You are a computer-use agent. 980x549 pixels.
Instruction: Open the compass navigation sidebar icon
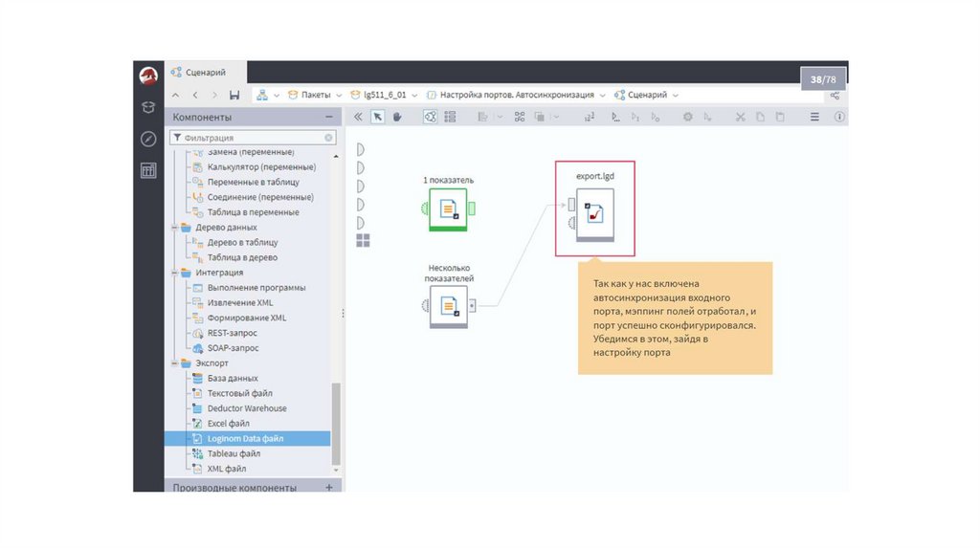click(148, 139)
